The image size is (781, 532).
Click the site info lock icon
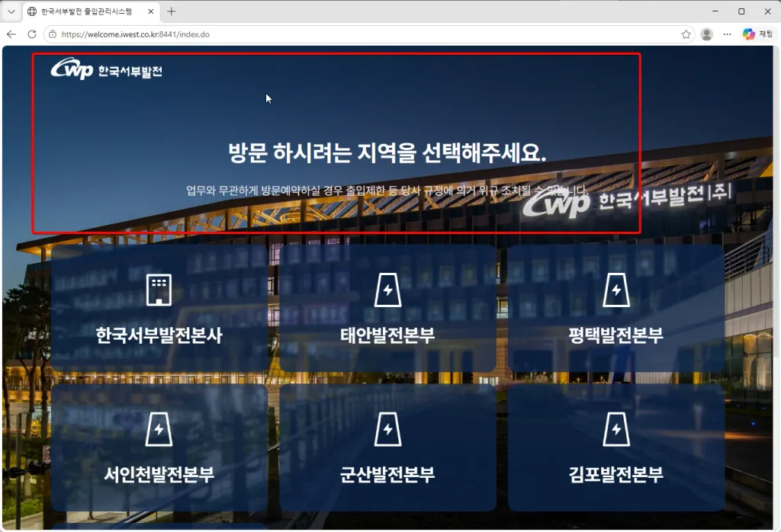53,34
